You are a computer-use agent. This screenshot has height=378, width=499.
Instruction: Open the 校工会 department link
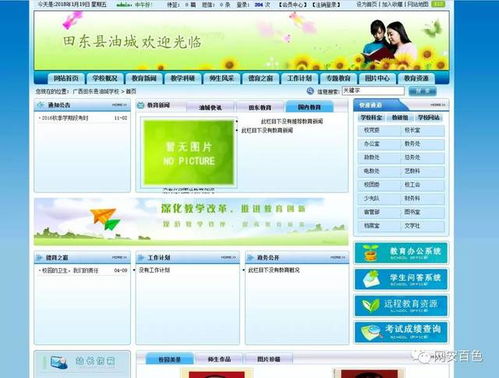click(413, 184)
